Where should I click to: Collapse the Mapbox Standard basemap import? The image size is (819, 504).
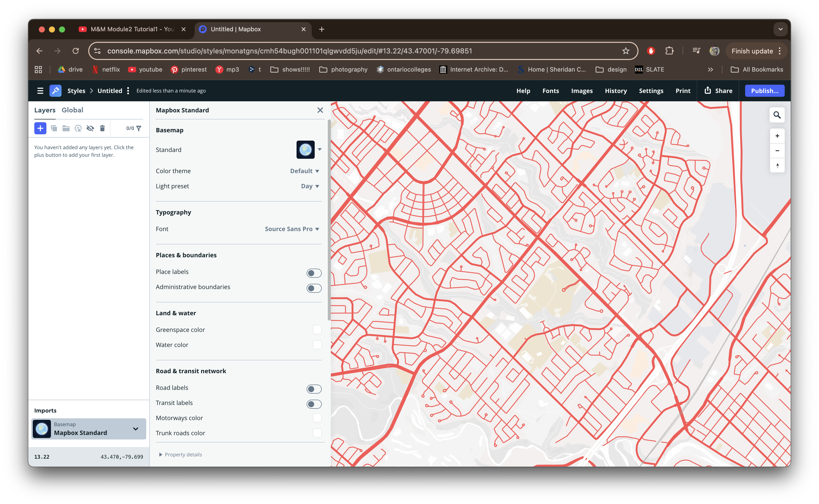click(x=135, y=429)
